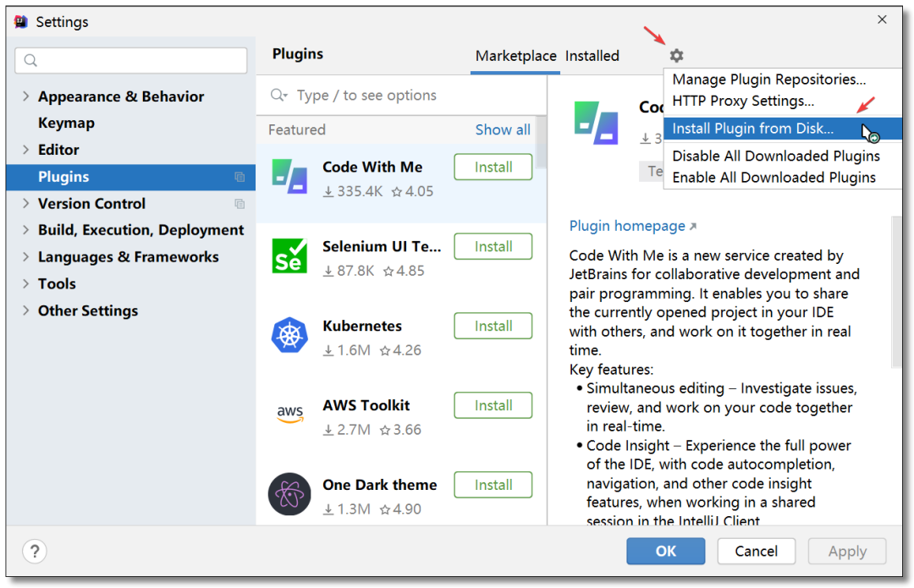The height and width of the screenshot is (588, 914).
Task: Click the 4.90 rating of One Dark theme
Action: [x=400, y=509]
